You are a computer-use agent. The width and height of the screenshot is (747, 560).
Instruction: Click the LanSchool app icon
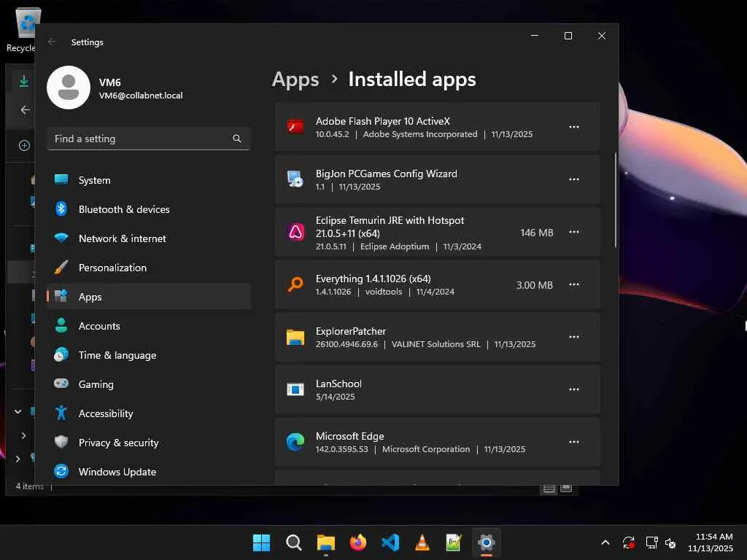click(295, 389)
